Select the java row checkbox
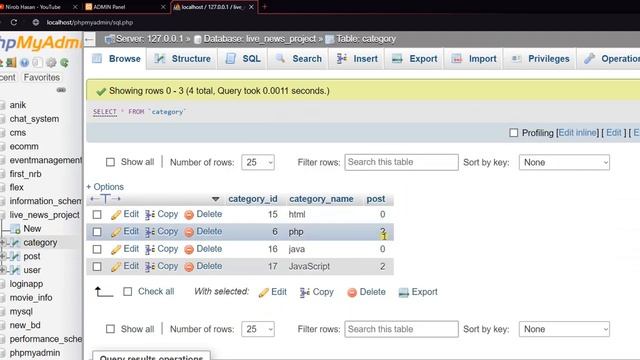The image size is (640, 360). pos(97,249)
